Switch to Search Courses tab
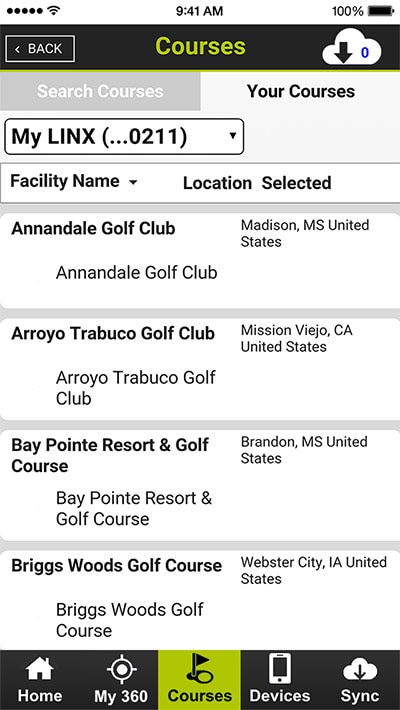 tap(100, 91)
